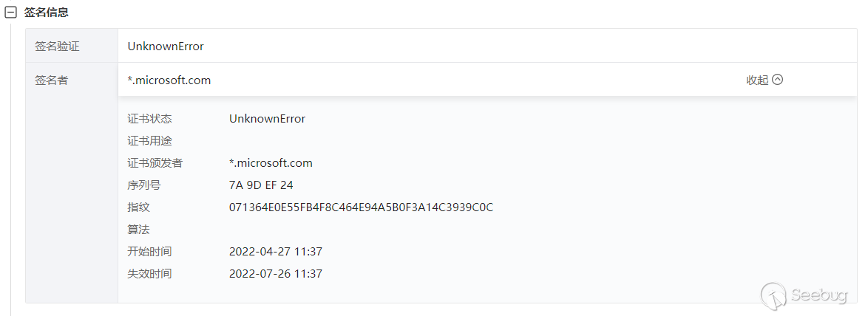
Task: Click the expiry time 2022-07-26 11:37
Action: pyautogui.click(x=276, y=273)
